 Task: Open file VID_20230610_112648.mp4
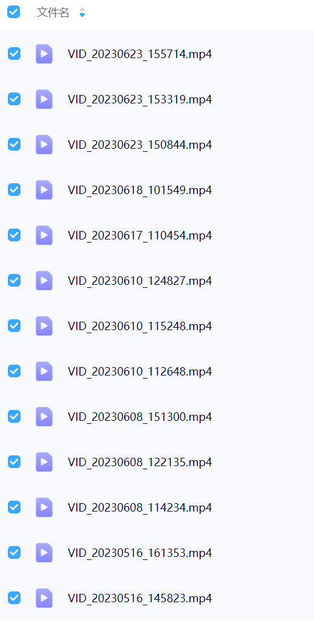click(x=140, y=371)
